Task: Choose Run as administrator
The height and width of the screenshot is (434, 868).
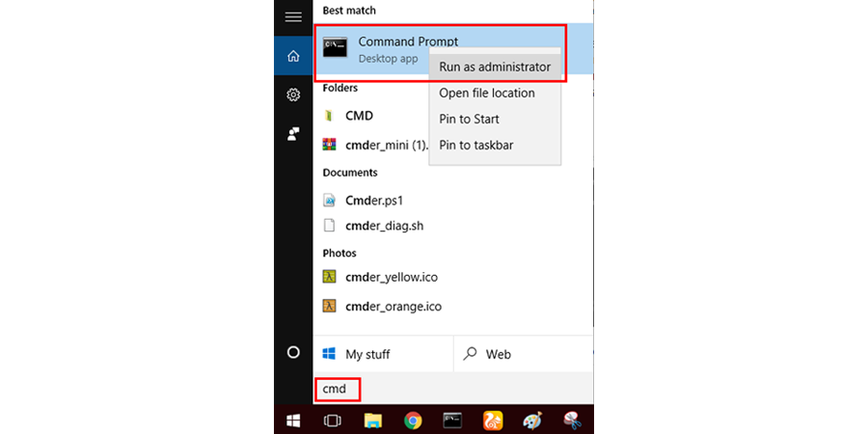Action: click(x=495, y=67)
